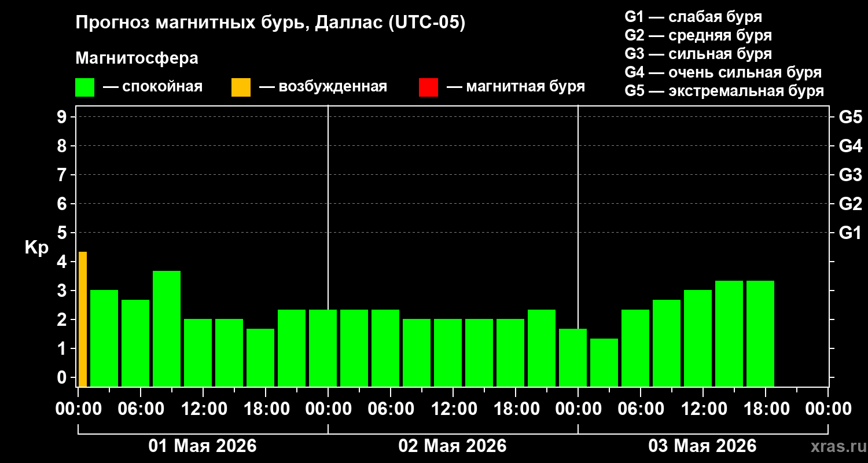Viewport: 868px width, 463px height.
Task: Click the 18:00 time label above 03 Мая
Action: click(766, 409)
